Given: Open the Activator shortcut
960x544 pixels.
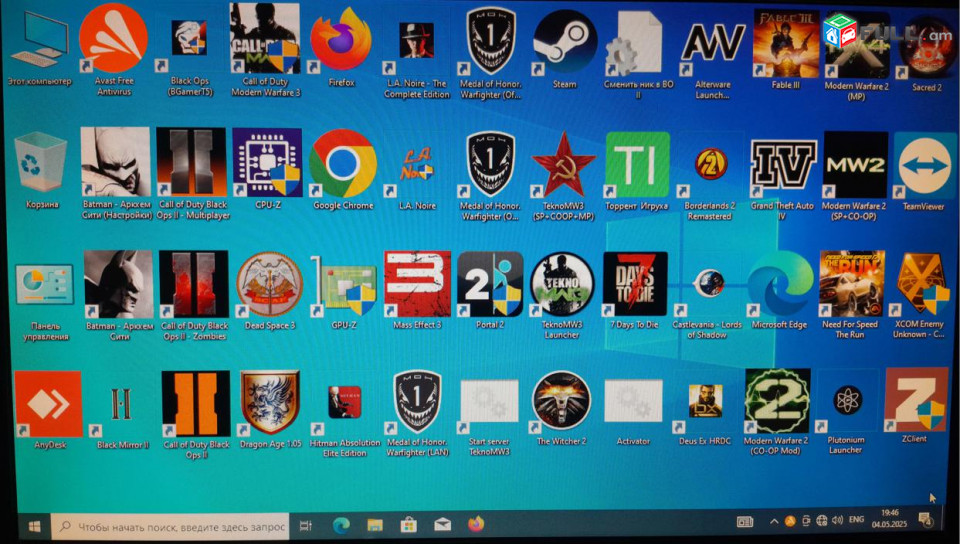Looking at the screenshot, I should (x=633, y=401).
